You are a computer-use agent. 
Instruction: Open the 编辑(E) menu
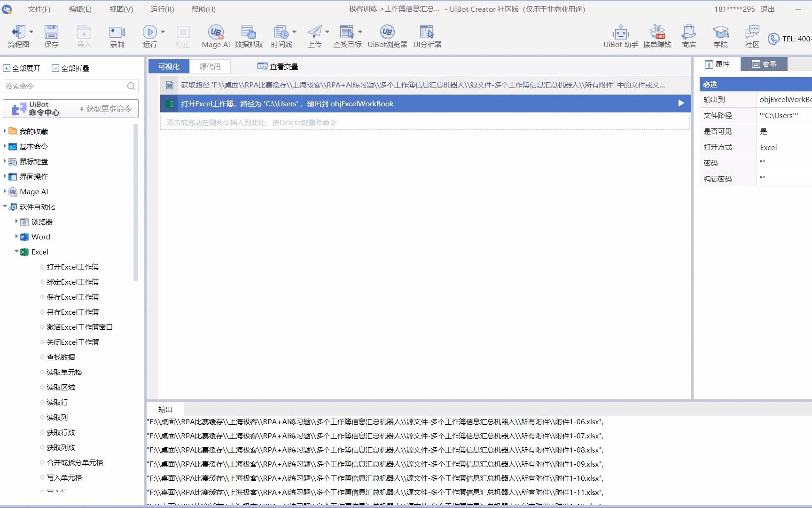80,9
